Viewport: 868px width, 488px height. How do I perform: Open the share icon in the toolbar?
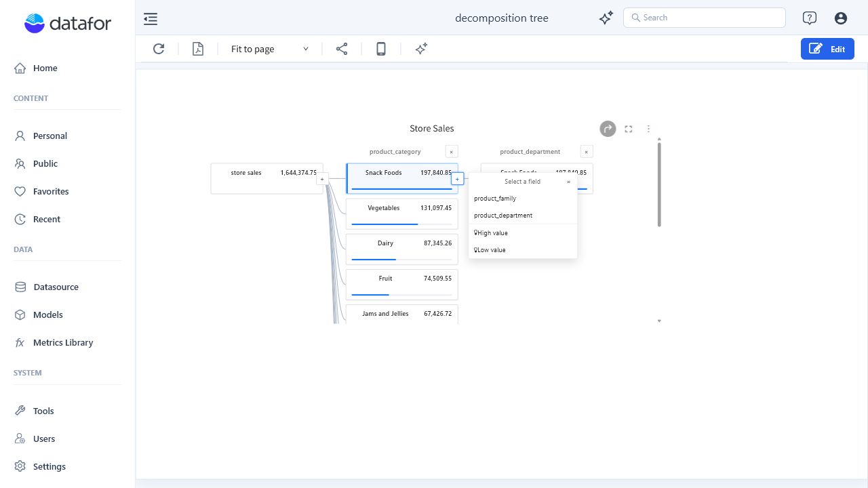pyautogui.click(x=342, y=49)
